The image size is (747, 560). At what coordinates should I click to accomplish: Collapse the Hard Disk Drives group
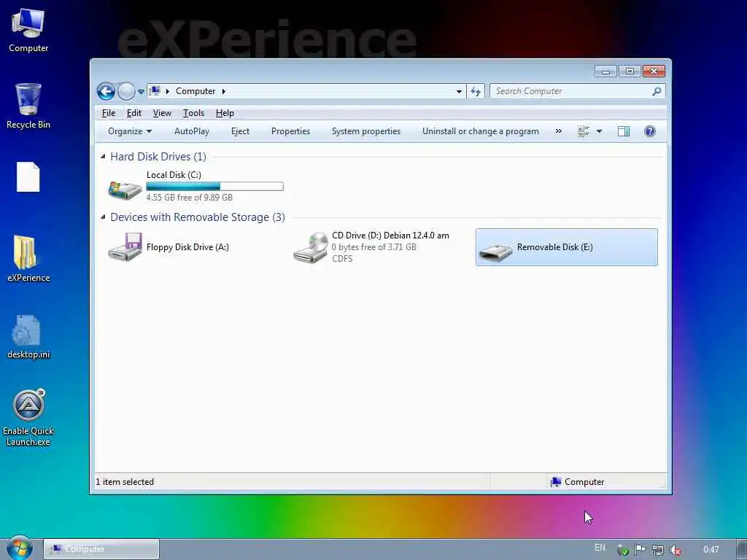point(103,156)
